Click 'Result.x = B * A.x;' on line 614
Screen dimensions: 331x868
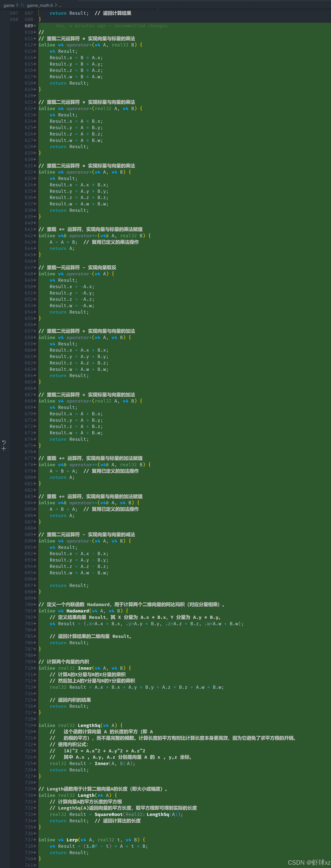76,58
